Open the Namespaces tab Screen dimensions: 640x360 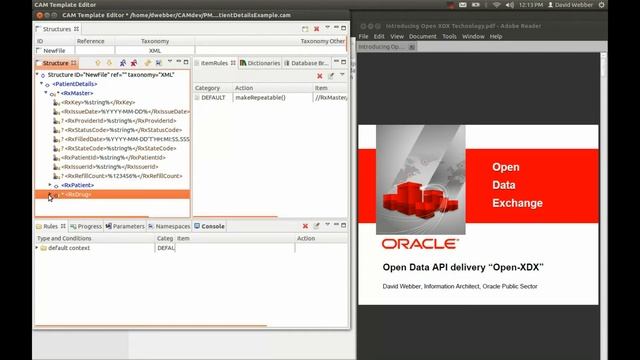tap(169, 226)
